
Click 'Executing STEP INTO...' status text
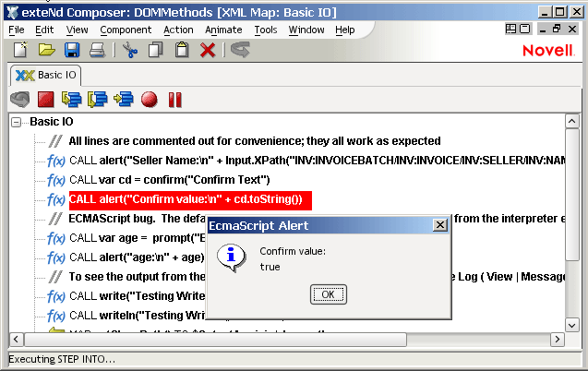pos(62,359)
